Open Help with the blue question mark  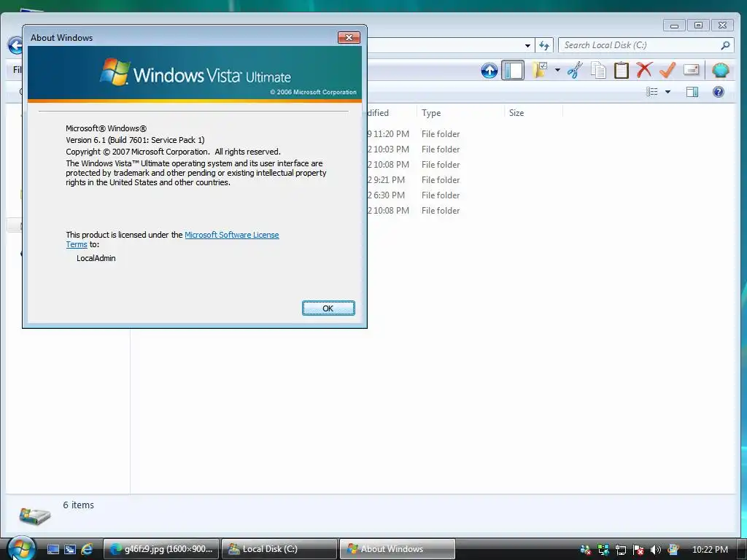click(x=719, y=92)
